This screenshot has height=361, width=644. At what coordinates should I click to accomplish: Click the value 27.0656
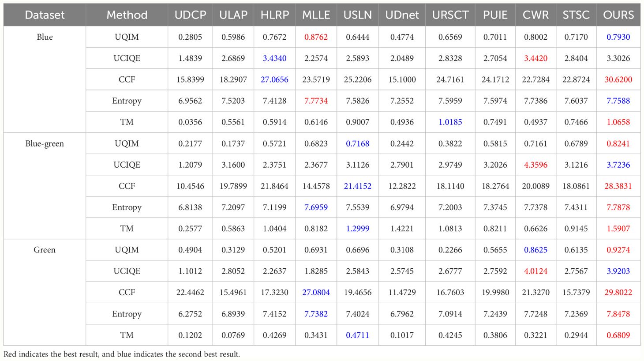pos(275,79)
